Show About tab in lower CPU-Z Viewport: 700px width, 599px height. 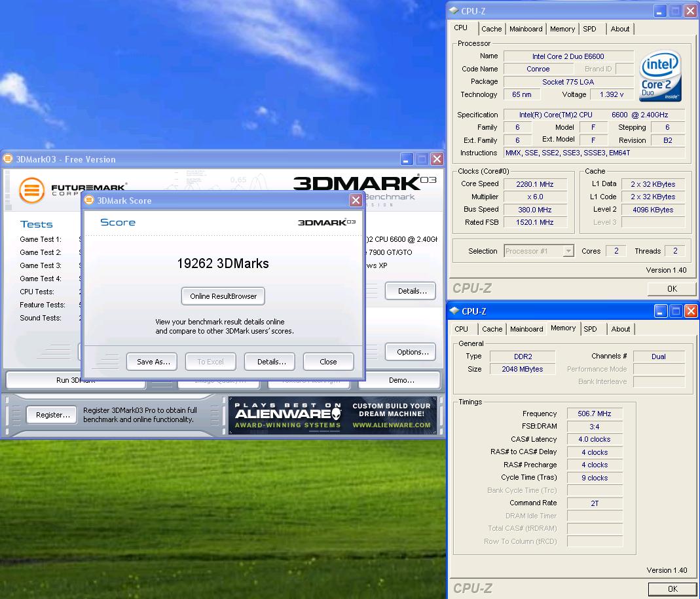click(x=621, y=329)
